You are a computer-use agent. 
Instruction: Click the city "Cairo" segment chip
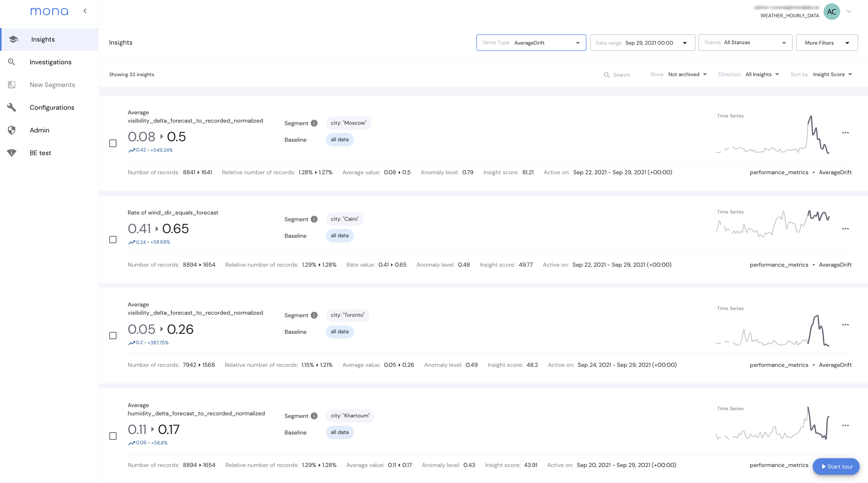[x=344, y=219]
